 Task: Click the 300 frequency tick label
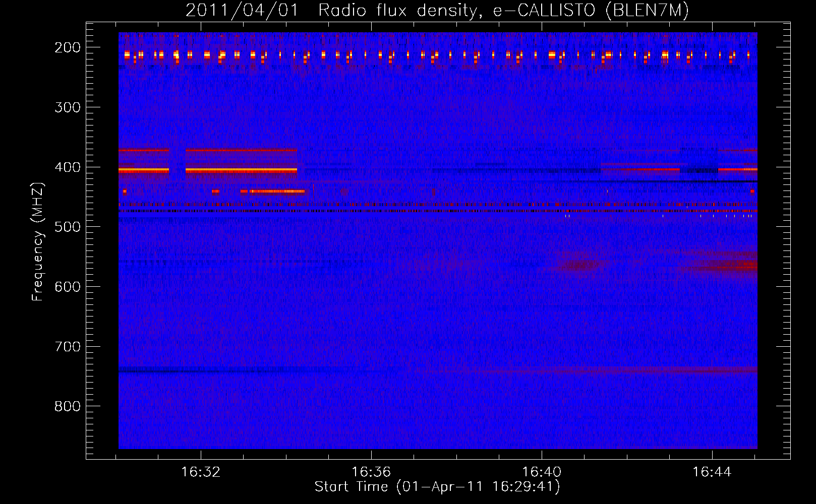[68, 107]
